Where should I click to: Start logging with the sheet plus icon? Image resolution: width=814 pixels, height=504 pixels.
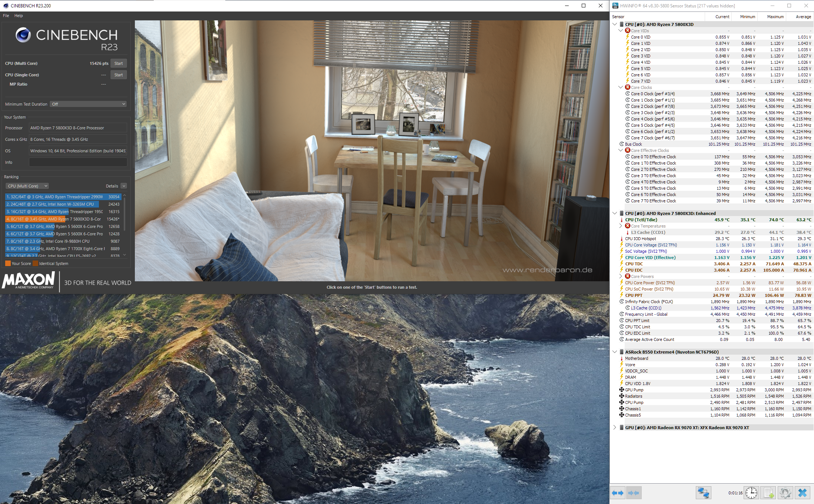(x=768, y=493)
